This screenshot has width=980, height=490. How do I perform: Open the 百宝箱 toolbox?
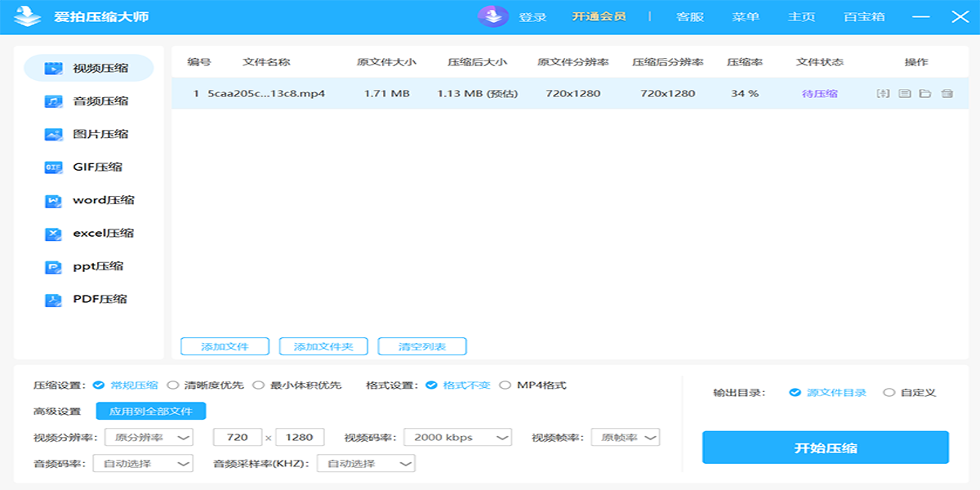pyautogui.click(x=864, y=16)
